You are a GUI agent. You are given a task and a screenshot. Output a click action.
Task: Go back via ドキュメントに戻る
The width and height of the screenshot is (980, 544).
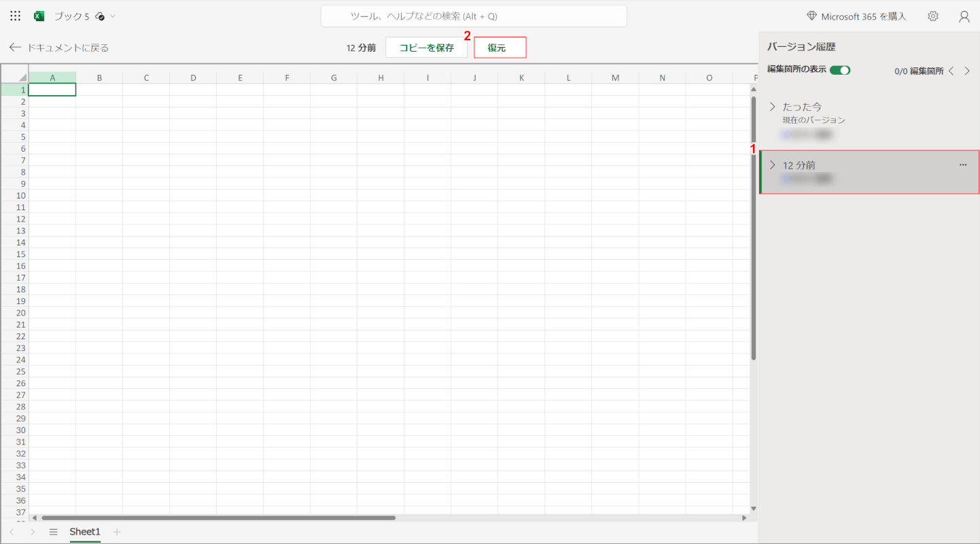tap(58, 48)
